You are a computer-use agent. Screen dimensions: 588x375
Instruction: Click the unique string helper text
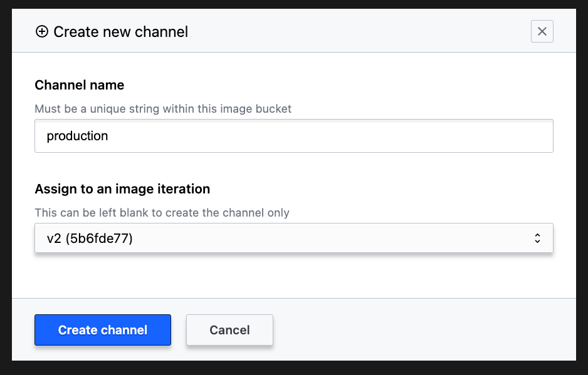(x=163, y=109)
